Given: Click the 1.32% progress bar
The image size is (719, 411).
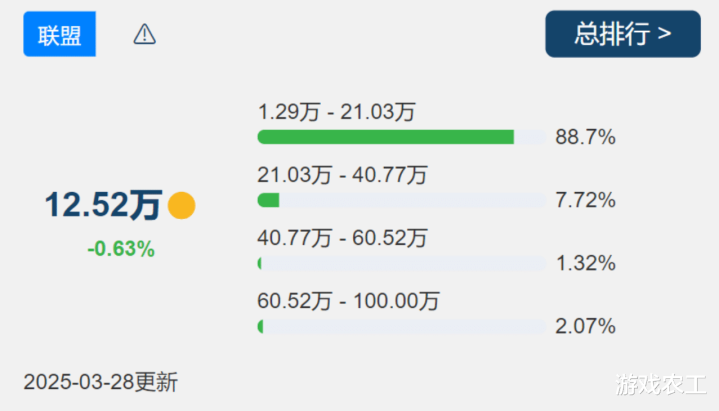Looking at the screenshot, I should [402, 263].
